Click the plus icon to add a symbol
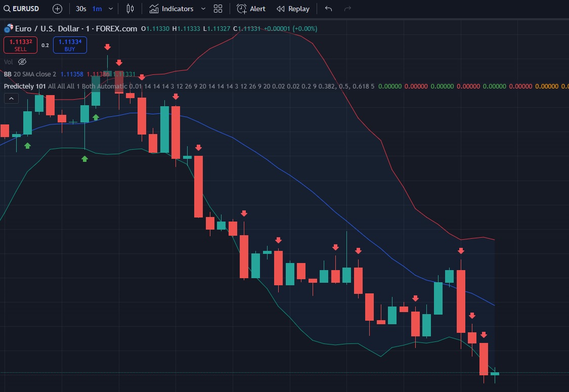The image size is (569, 392). point(57,9)
